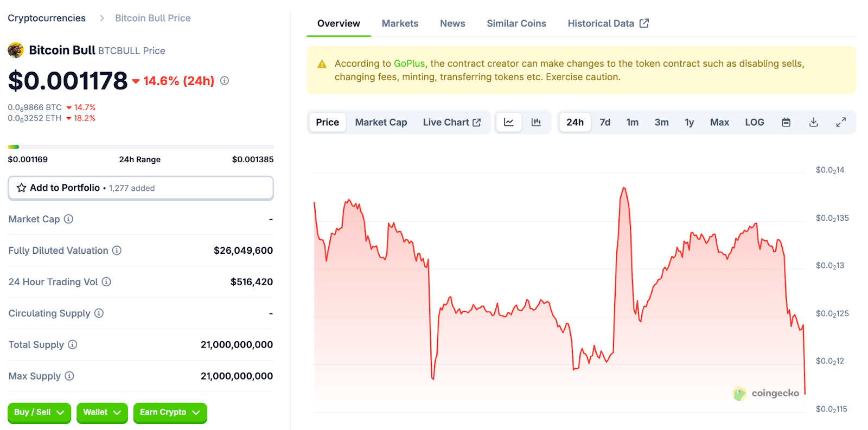Viewport: 868px width, 430px height.
Task: Click the Market Cap info icon
Action: click(68, 219)
